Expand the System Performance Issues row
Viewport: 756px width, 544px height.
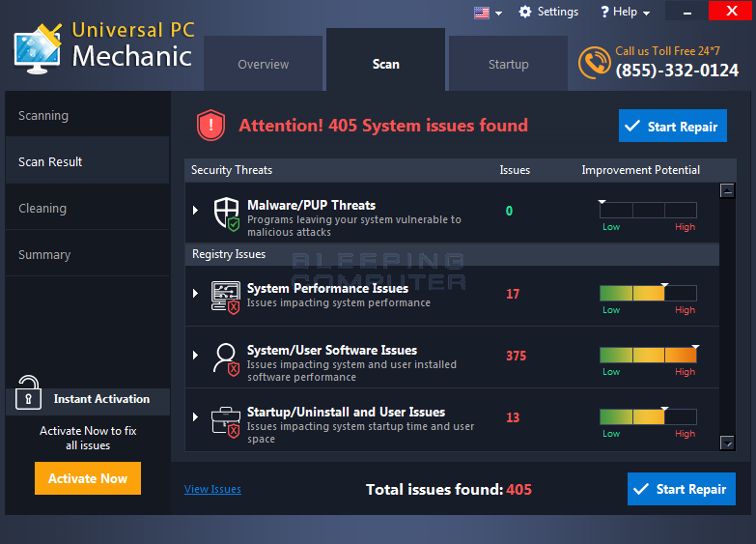[195, 293]
